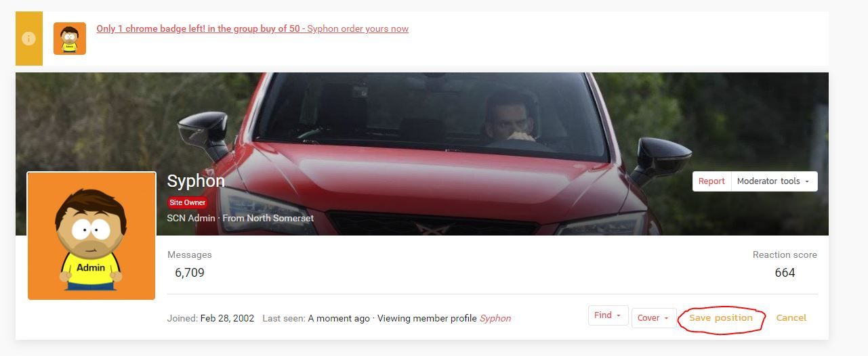Expand the Moderator tools dropdown
The height and width of the screenshot is (356, 868).
coord(774,181)
